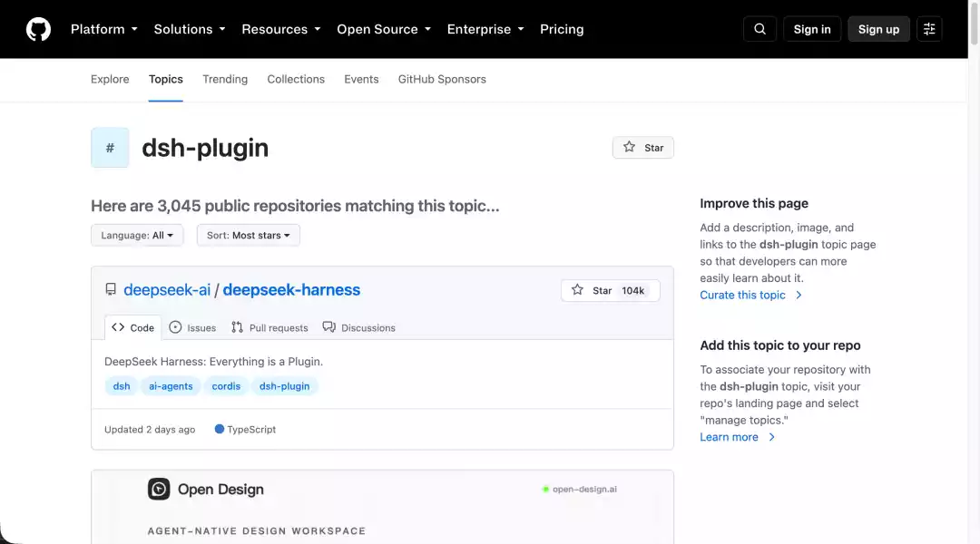The width and height of the screenshot is (980, 544).
Task: Click the 'Improve this page' heading
Action: pyautogui.click(x=754, y=203)
